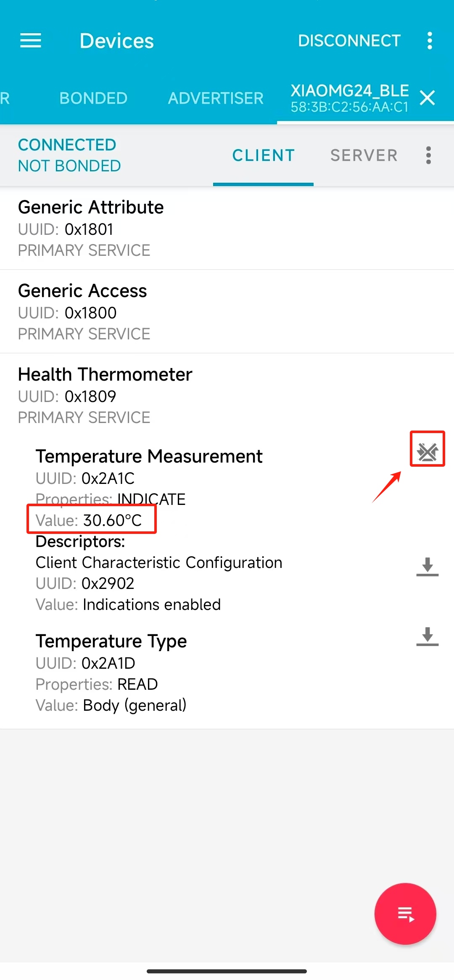Read the Client Characteristic Configuration descriptor
The image size is (454, 980).
pos(428,567)
